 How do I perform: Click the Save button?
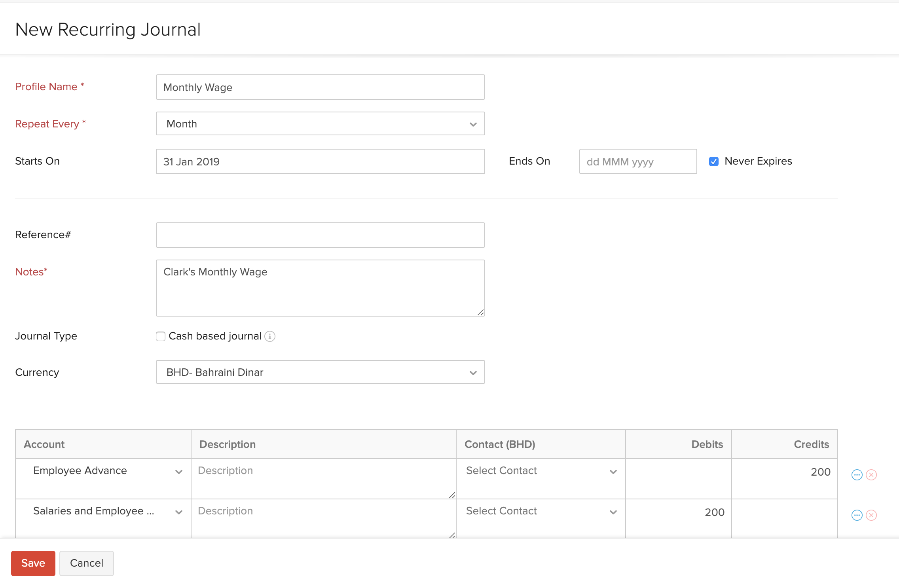(34, 562)
